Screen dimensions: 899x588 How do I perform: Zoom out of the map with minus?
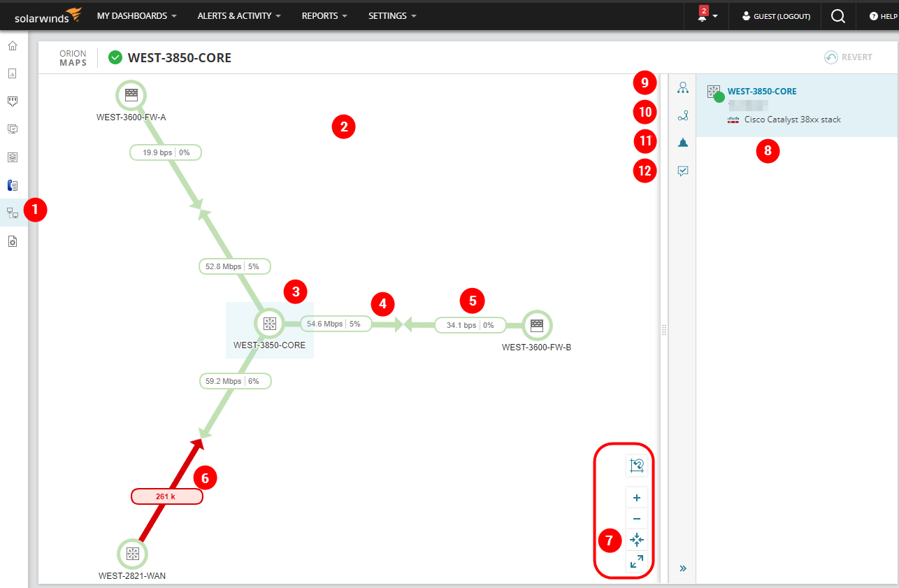point(636,519)
